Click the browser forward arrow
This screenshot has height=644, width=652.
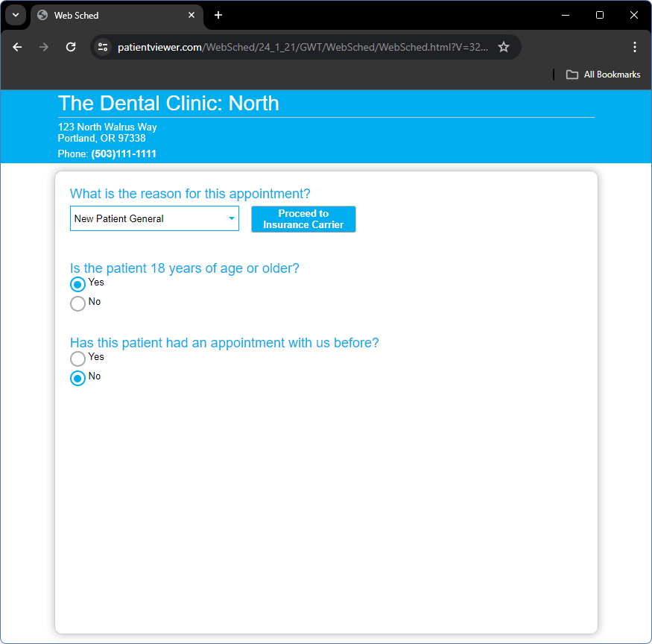pyautogui.click(x=44, y=47)
